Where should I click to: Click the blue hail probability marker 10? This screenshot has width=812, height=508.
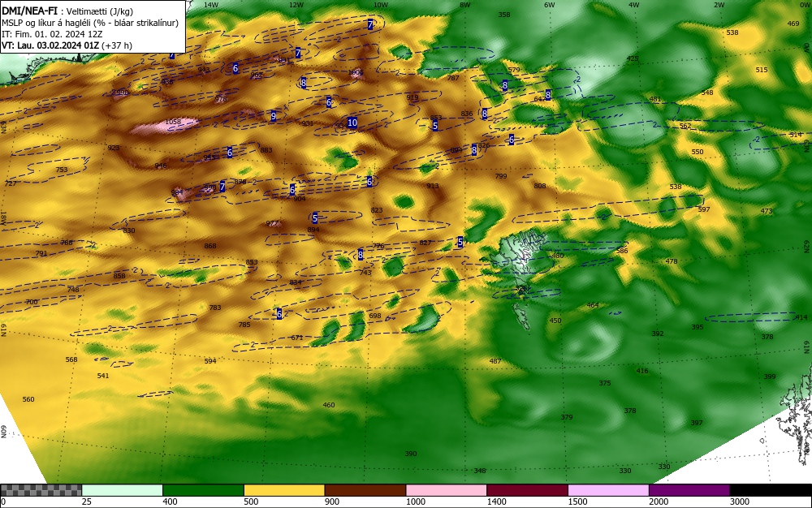click(x=352, y=123)
